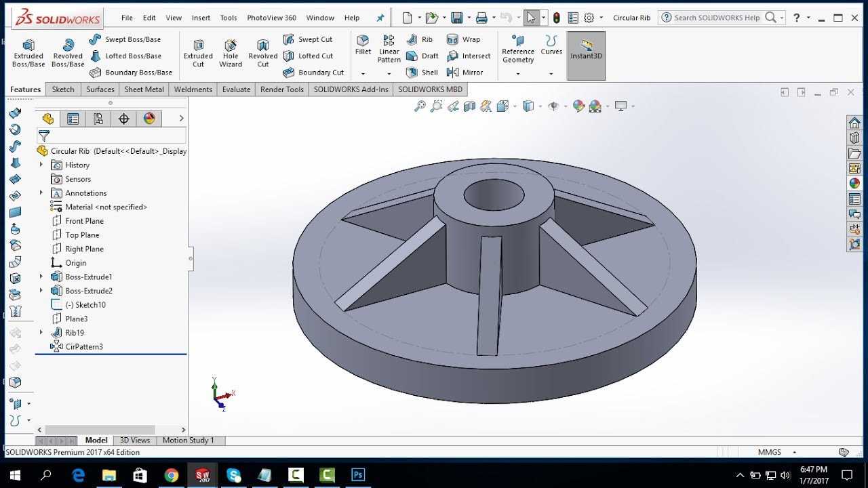Choose the Swept Cut feature
The image size is (868, 488).
coord(308,39)
